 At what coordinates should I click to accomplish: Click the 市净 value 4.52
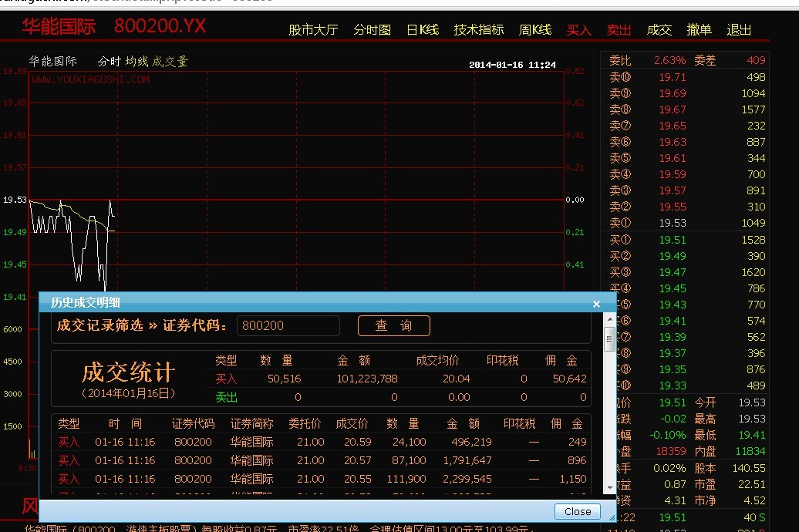click(x=755, y=500)
